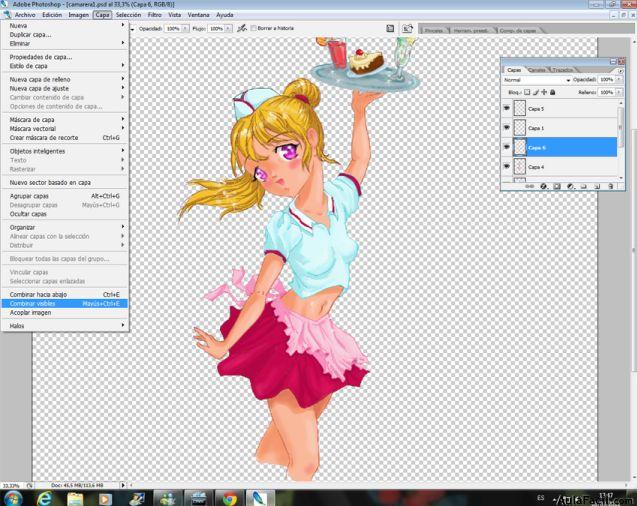Open the Comp. de capas palette tab

518,30
